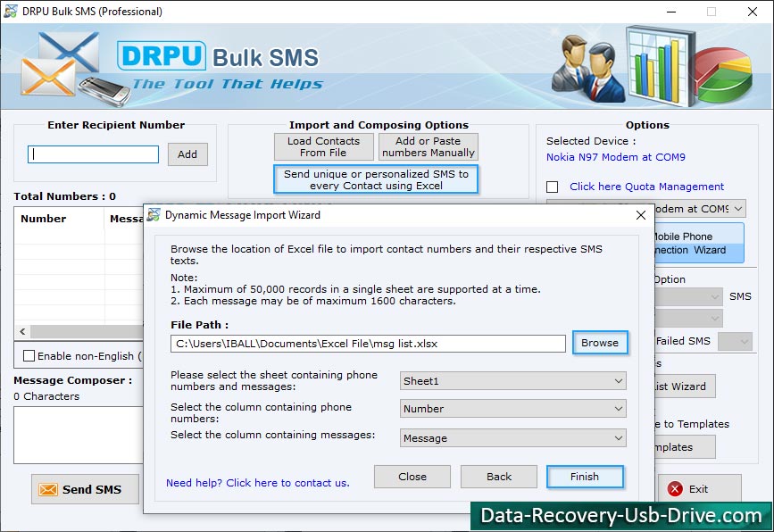The image size is (774, 532).
Task: Click the Back button in the wizard
Action: coord(498,477)
